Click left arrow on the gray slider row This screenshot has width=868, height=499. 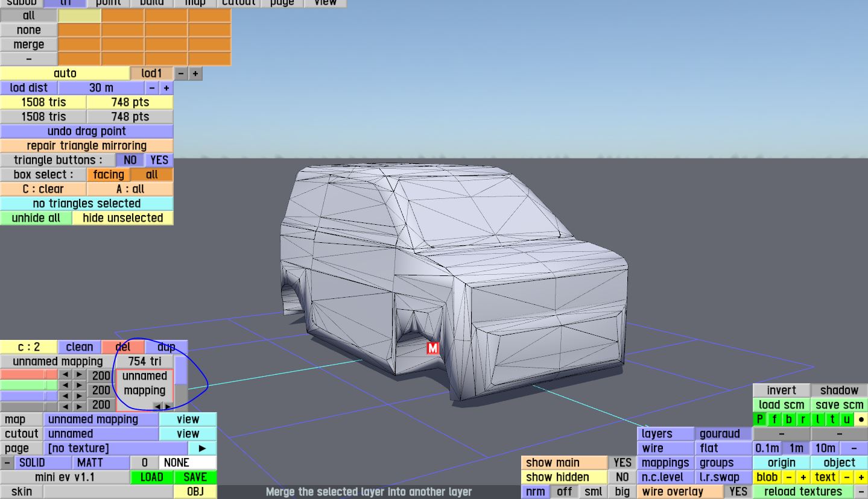pyautogui.click(x=65, y=407)
